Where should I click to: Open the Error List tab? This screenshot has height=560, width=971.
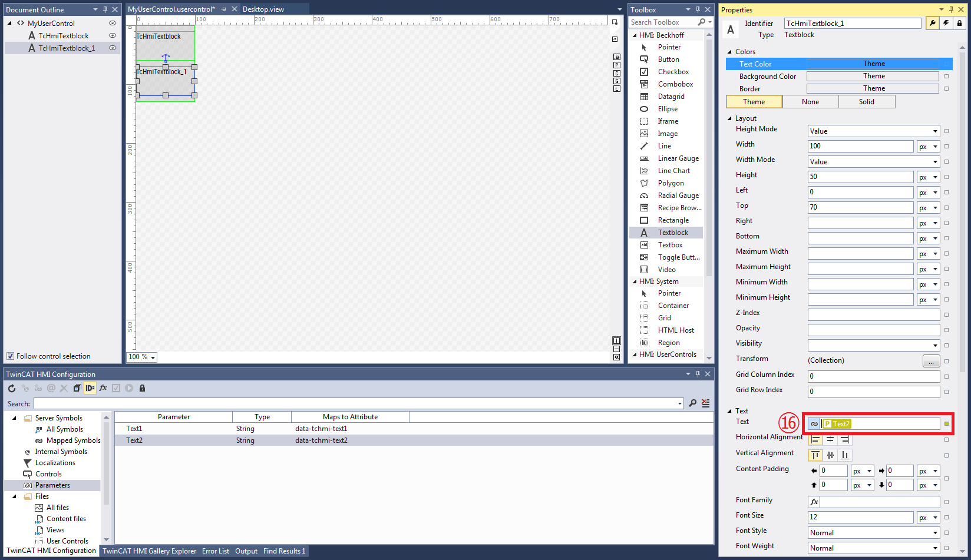click(216, 551)
